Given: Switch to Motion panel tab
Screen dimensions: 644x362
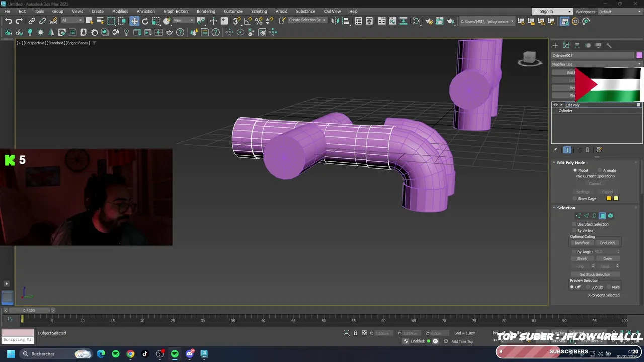Looking at the screenshot, I should 588,45.
